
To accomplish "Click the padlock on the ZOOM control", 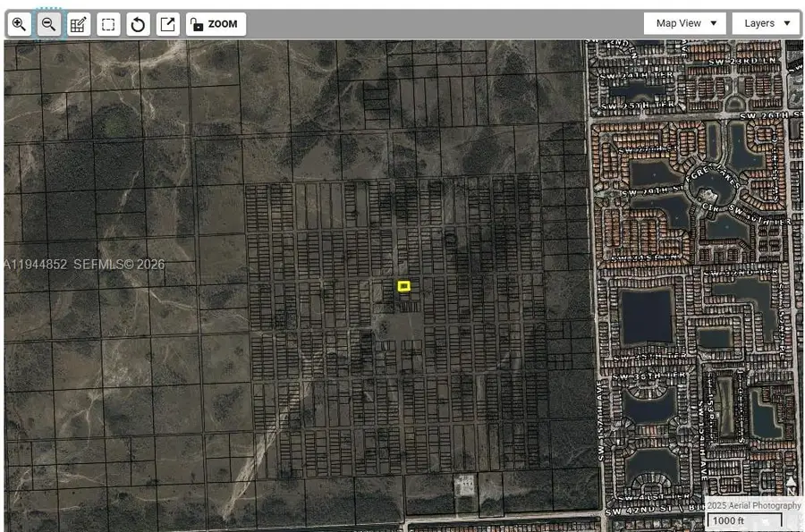I will click(x=197, y=23).
